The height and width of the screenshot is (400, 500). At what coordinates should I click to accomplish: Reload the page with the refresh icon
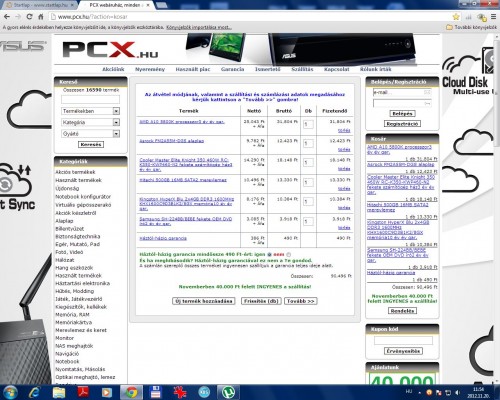coord(29,16)
